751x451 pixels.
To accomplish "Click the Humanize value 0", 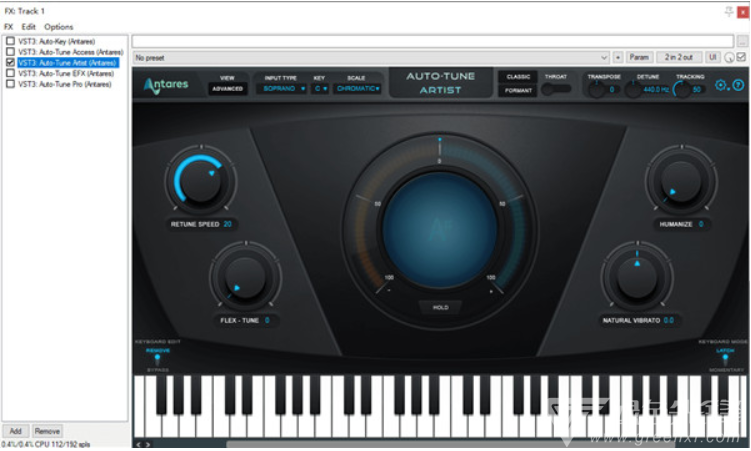I will (701, 224).
